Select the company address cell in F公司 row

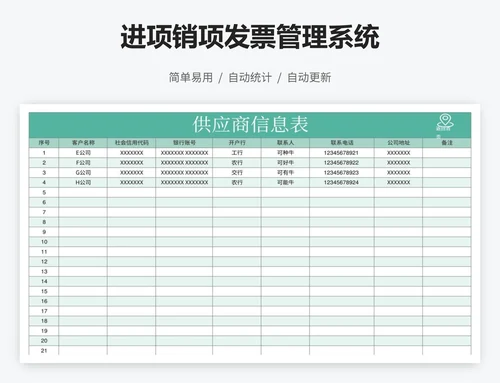tap(398, 163)
